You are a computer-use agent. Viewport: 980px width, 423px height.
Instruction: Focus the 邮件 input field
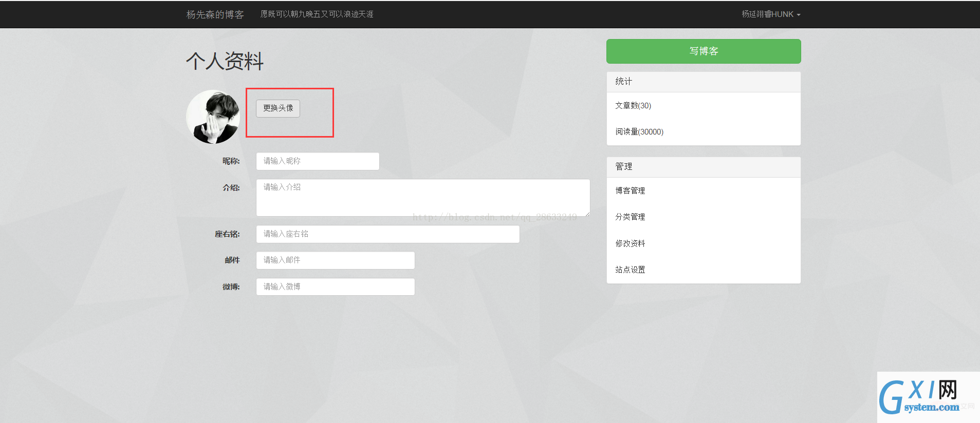coord(336,260)
